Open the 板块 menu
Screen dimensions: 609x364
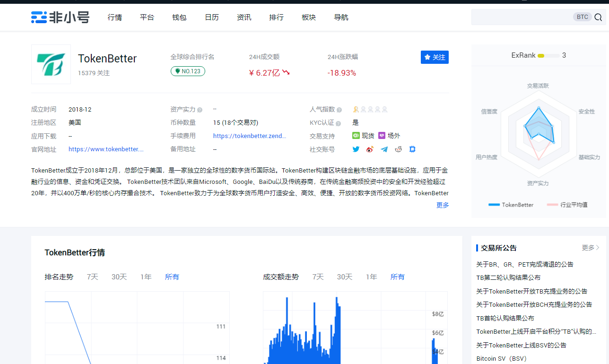click(309, 17)
